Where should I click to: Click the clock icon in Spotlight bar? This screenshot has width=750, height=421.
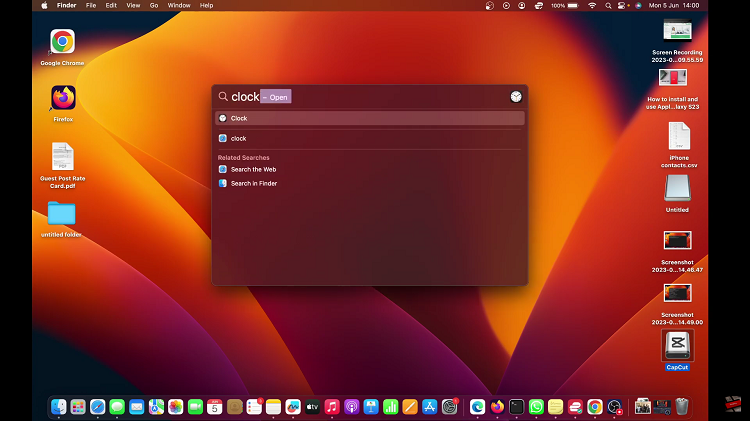[515, 97]
